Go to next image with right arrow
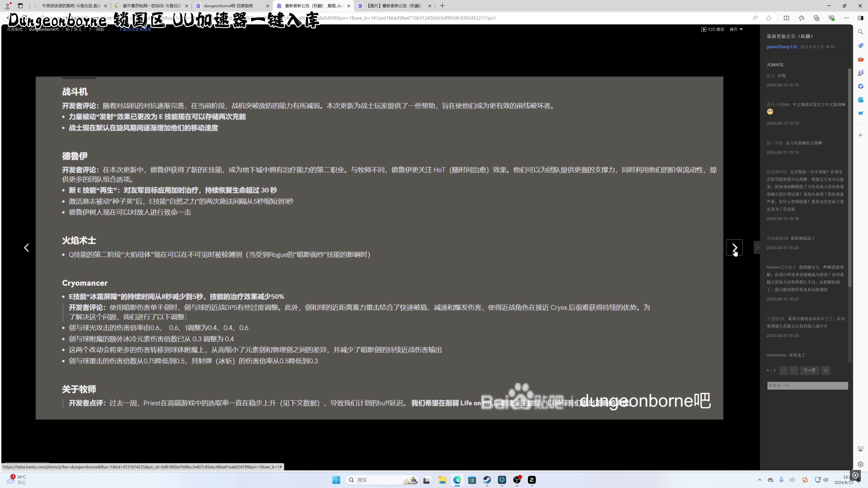 coord(734,248)
